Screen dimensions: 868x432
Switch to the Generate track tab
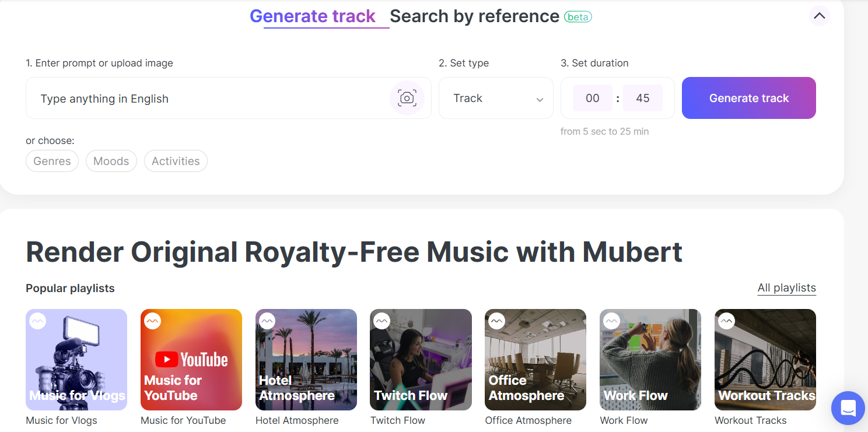[x=313, y=16]
